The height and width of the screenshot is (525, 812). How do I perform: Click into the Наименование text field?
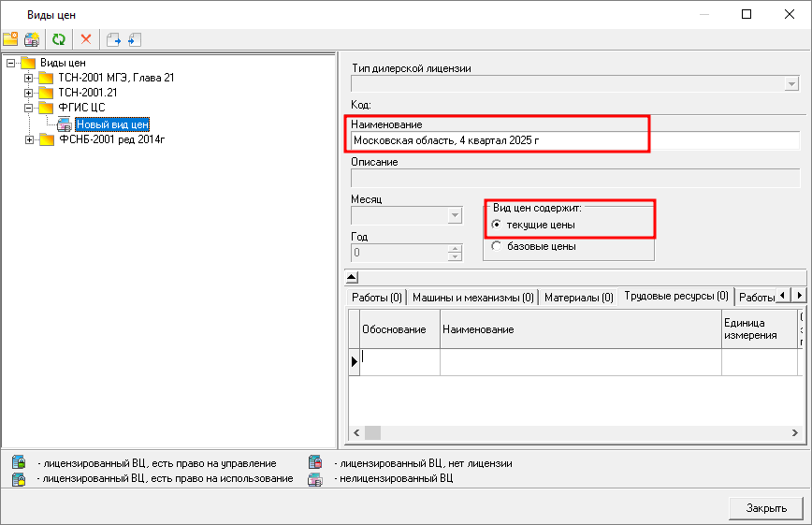click(x=574, y=140)
